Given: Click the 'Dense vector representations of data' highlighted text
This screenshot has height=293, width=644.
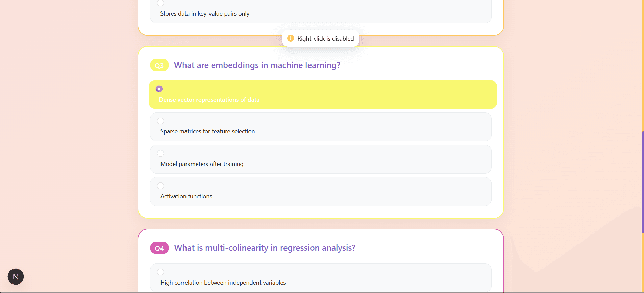Looking at the screenshot, I should coord(209,100).
